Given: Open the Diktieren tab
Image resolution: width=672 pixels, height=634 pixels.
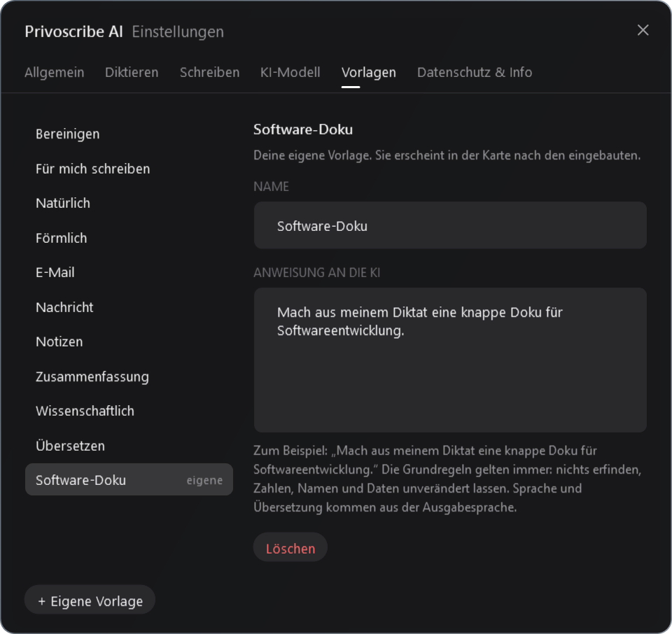Looking at the screenshot, I should coord(132,72).
